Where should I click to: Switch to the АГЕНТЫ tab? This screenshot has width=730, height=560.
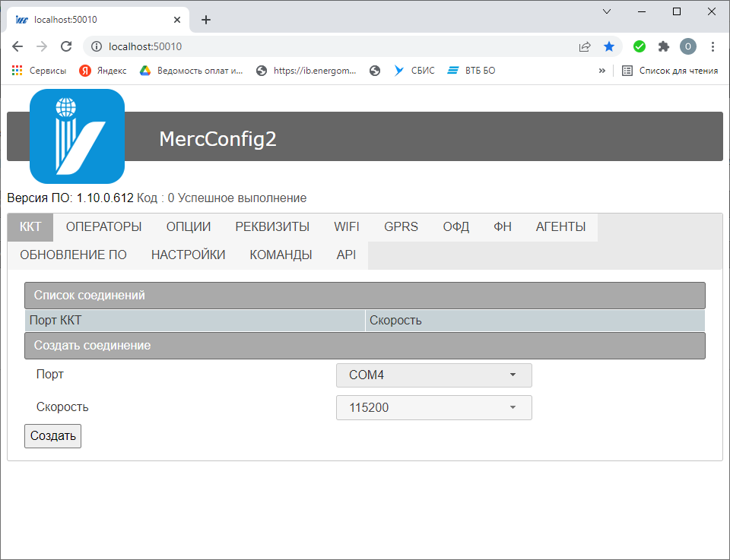pos(561,227)
